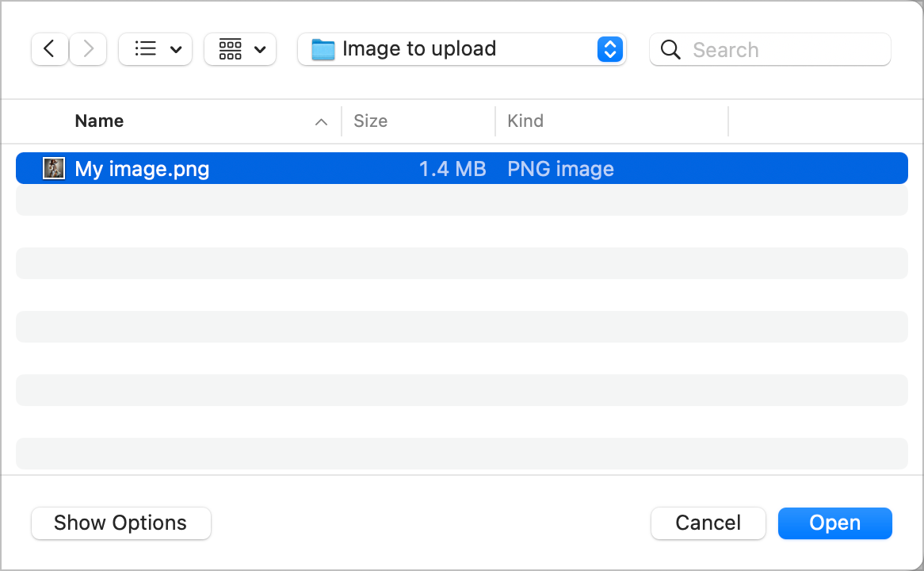This screenshot has height=571, width=924.
Task: Click the magnifying glass search icon
Action: coord(670,50)
